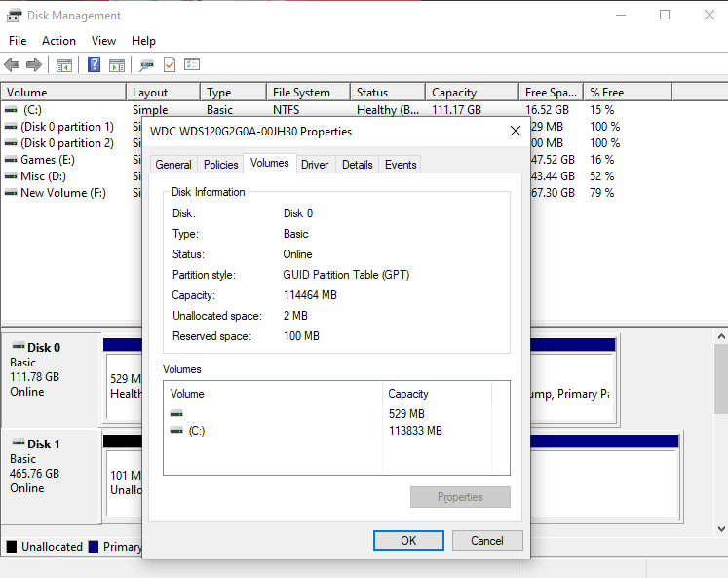Sort by the % Free column header

[x=628, y=93]
